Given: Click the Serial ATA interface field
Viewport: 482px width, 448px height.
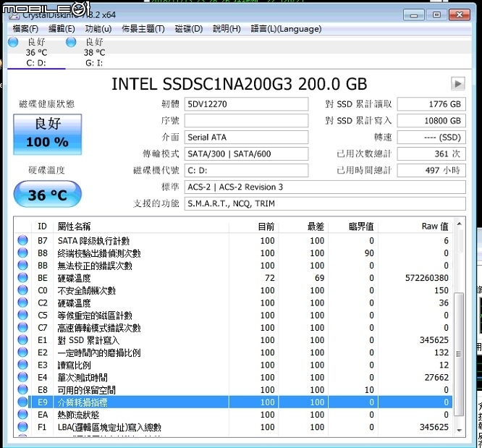Looking at the screenshot, I should 246,137.
